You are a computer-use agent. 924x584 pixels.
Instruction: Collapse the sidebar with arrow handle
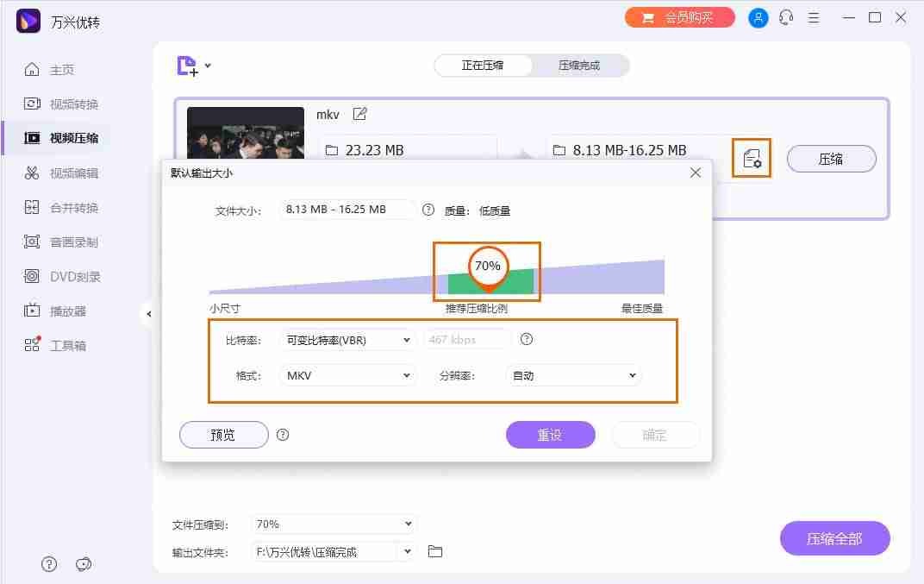pyautogui.click(x=149, y=314)
